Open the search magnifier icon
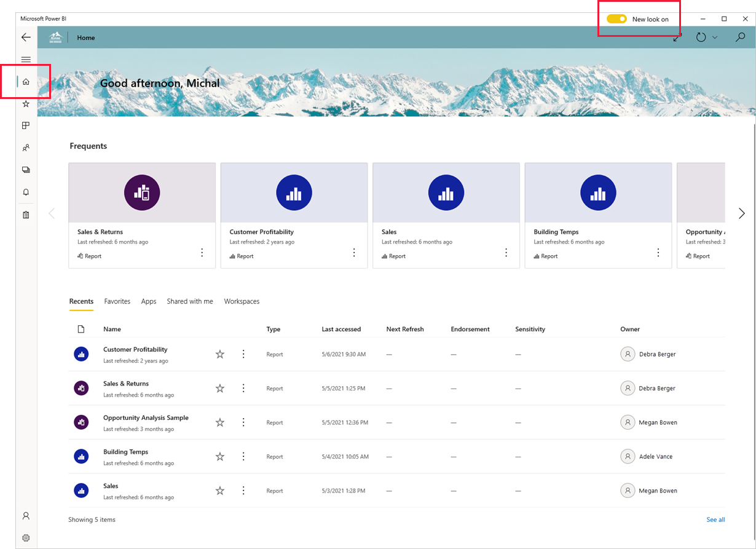 740,38
